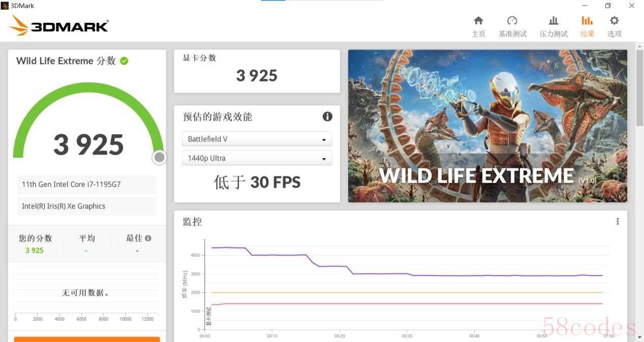Click the 3DMark app icon in title bar

5,6
